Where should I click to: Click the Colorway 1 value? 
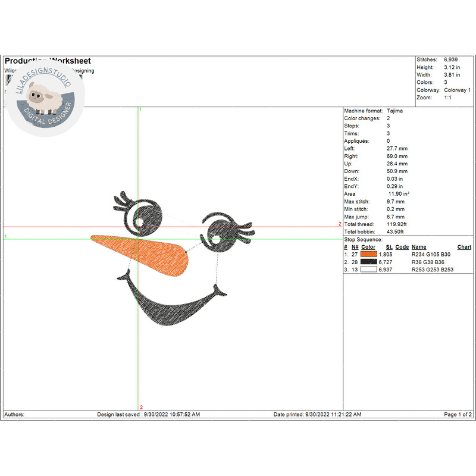pos(457,90)
